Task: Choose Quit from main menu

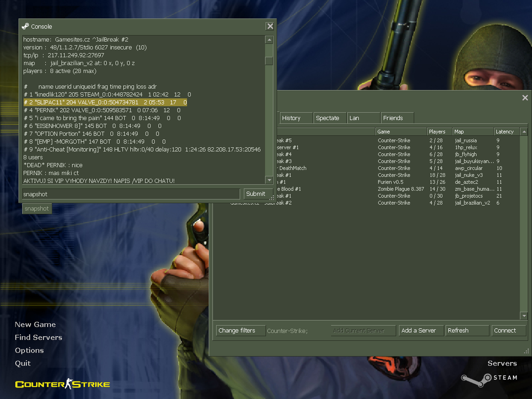Action: point(23,364)
